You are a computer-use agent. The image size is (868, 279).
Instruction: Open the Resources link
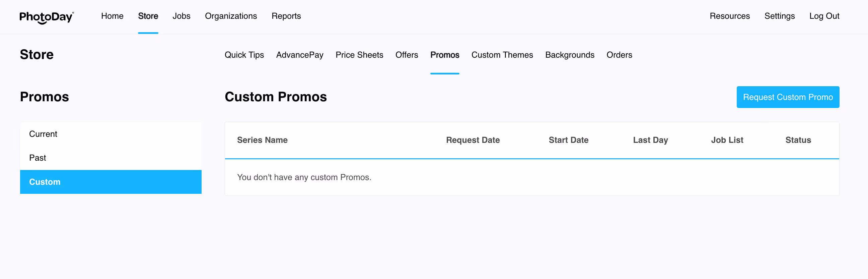pyautogui.click(x=729, y=16)
